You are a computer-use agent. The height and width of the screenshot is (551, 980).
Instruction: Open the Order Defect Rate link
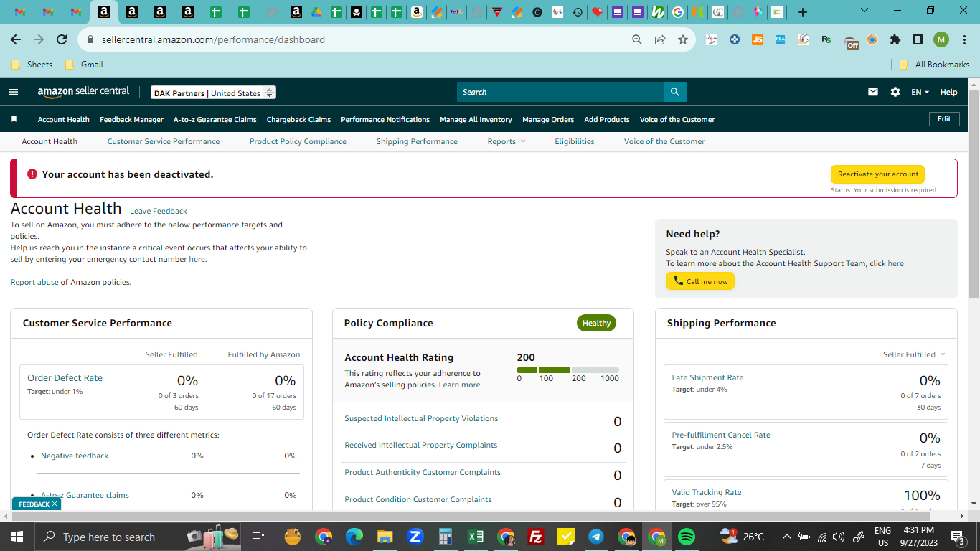click(x=65, y=377)
